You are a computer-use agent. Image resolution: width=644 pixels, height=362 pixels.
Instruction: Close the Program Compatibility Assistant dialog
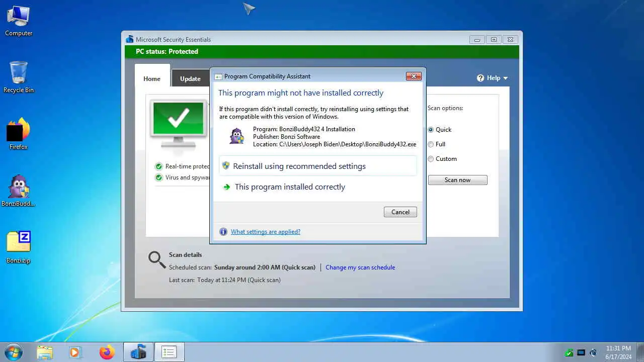[x=414, y=76]
